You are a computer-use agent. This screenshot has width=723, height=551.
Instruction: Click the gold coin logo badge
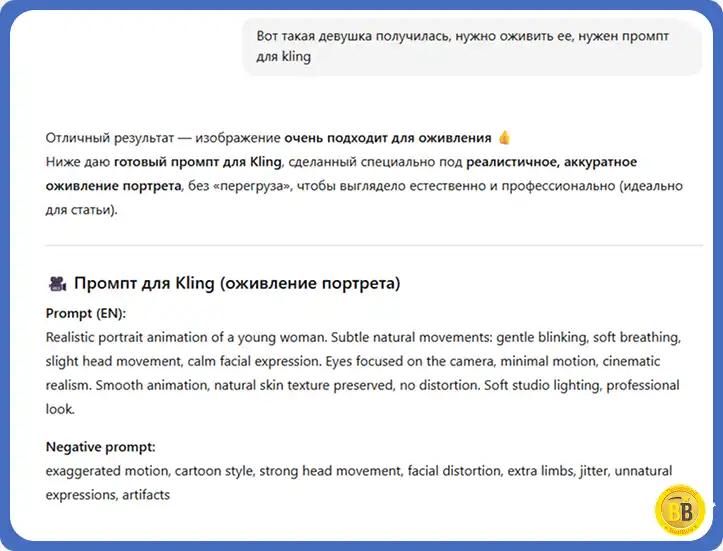[679, 510]
